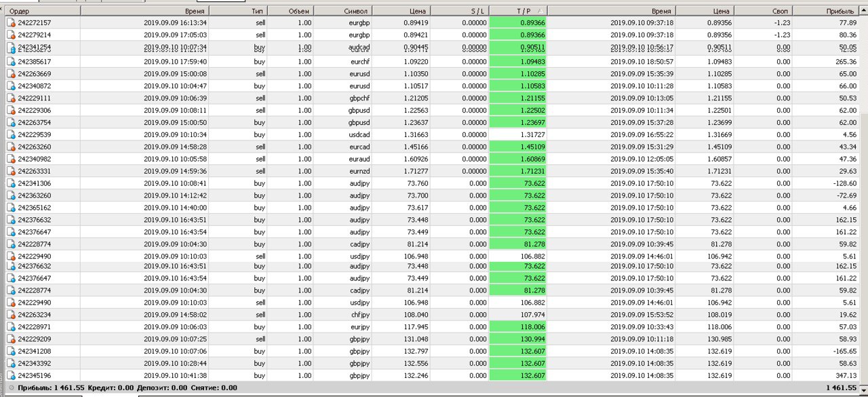Click the profit value 347.13

(x=845, y=376)
